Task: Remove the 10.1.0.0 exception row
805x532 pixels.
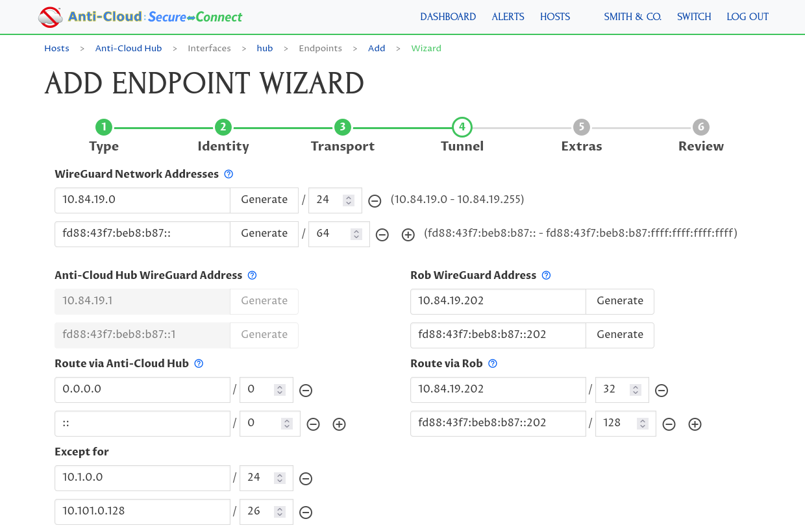Action: (306, 479)
